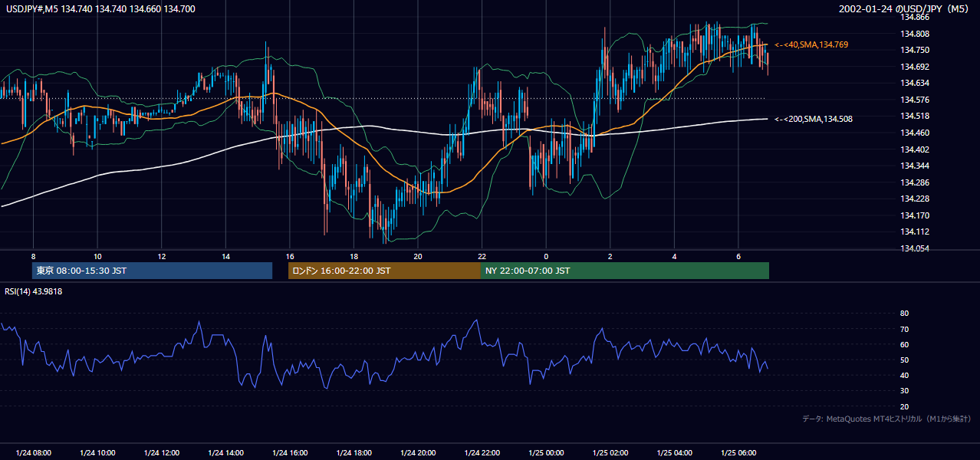Click the NY 22:00-07:00 JST session bar
Screen dimensions: 980x460
[x=625, y=271]
